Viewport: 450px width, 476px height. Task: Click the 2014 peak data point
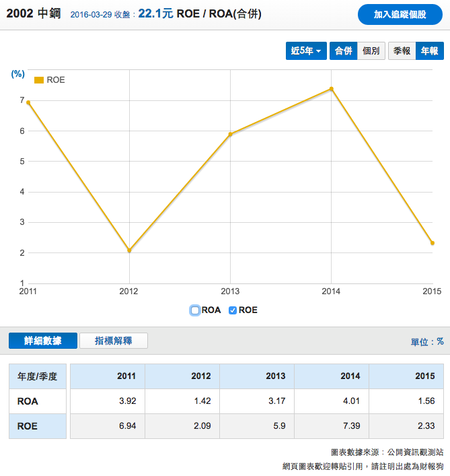(x=331, y=89)
